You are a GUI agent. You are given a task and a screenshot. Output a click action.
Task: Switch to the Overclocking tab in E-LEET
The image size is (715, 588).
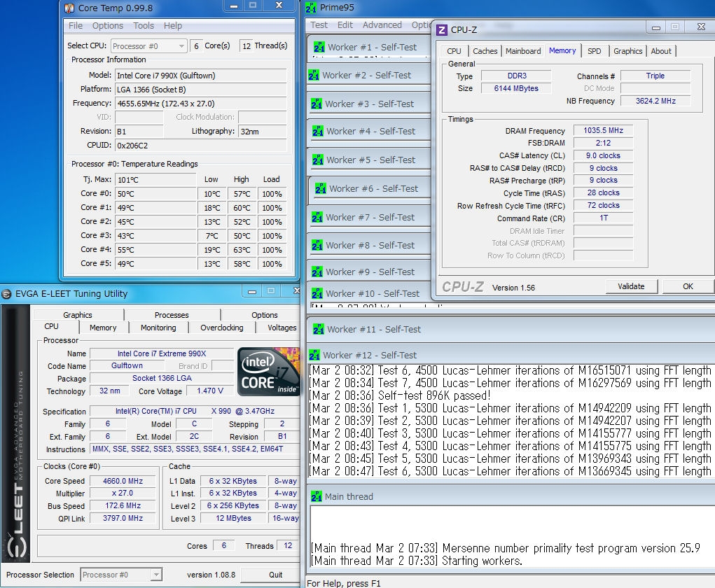coord(221,328)
